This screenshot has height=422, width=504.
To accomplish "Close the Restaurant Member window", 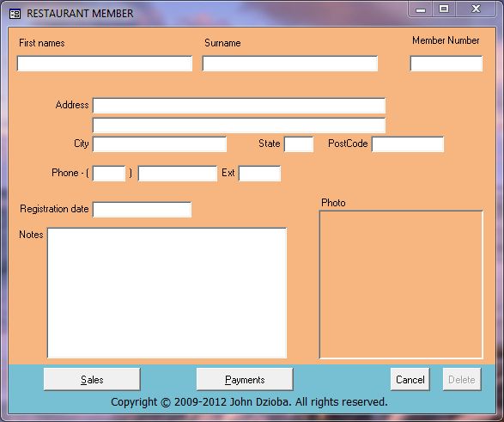I will (x=476, y=9).
